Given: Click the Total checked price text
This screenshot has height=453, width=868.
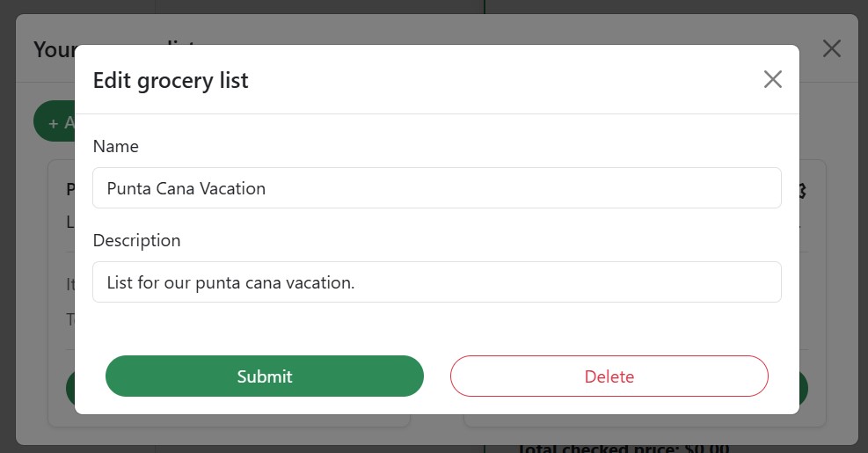Looking at the screenshot, I should point(623,448).
